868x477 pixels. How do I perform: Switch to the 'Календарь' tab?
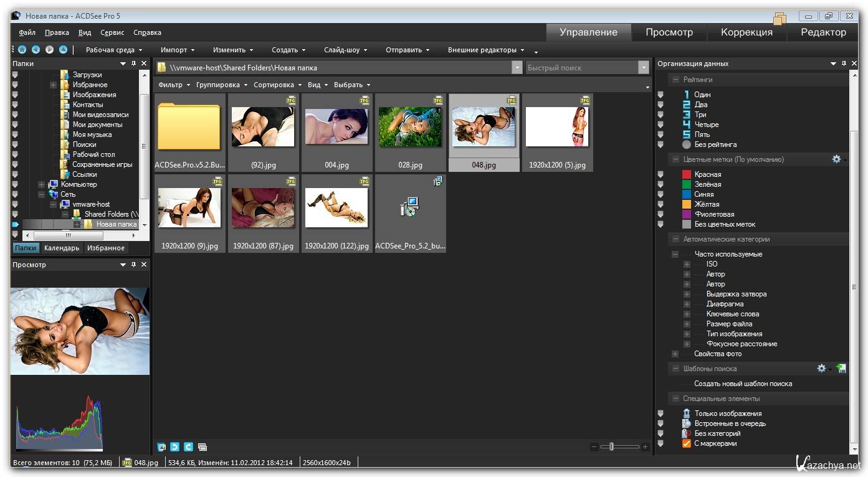coord(62,248)
